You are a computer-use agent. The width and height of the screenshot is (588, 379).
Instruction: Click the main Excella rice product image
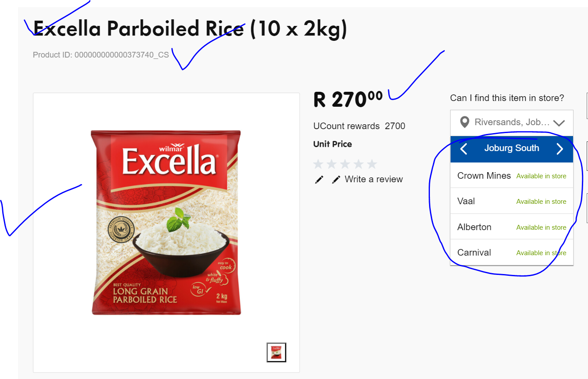click(166, 222)
